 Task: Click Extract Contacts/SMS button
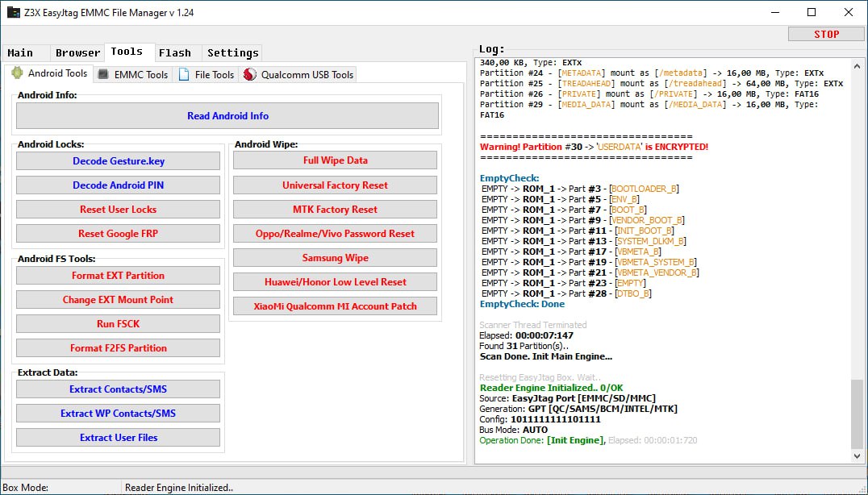pyautogui.click(x=118, y=389)
